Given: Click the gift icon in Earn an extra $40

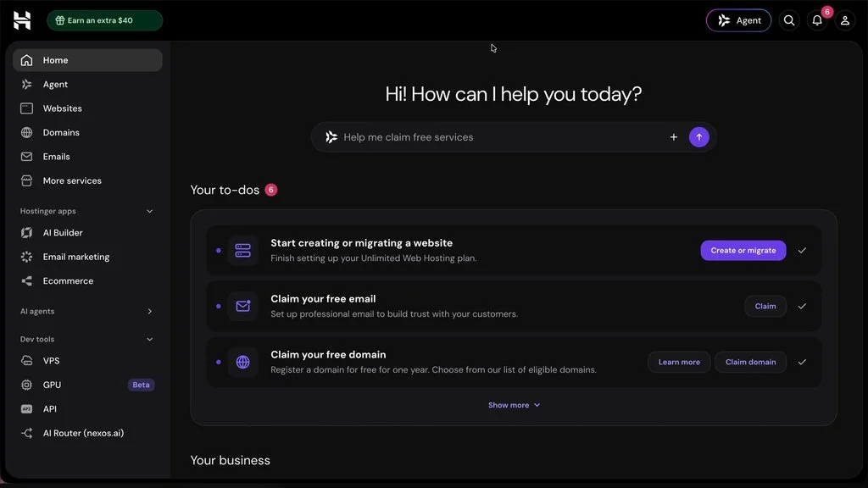Looking at the screenshot, I should tap(60, 20).
